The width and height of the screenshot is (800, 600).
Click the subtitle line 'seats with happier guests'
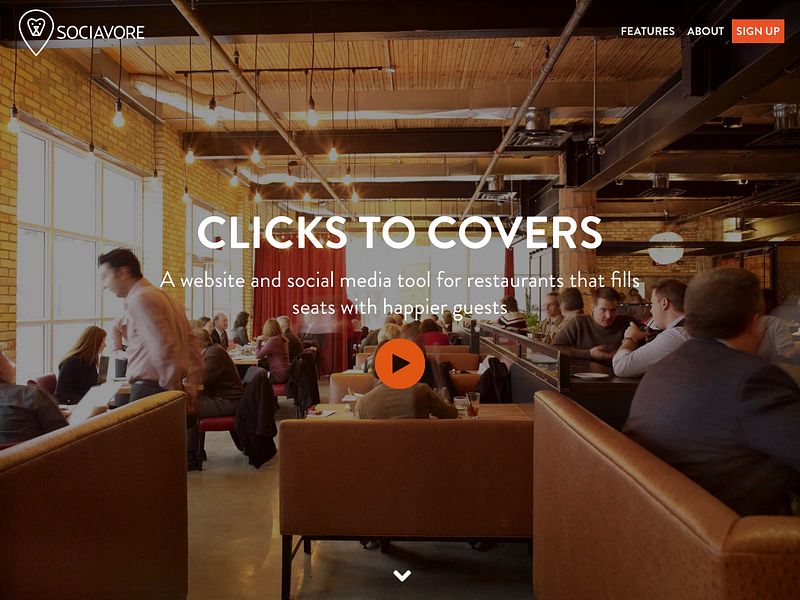pos(400,308)
